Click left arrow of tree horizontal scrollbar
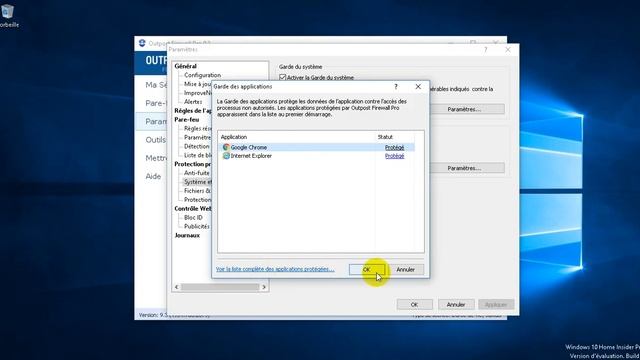The height and width of the screenshot is (360, 640). 177,287
